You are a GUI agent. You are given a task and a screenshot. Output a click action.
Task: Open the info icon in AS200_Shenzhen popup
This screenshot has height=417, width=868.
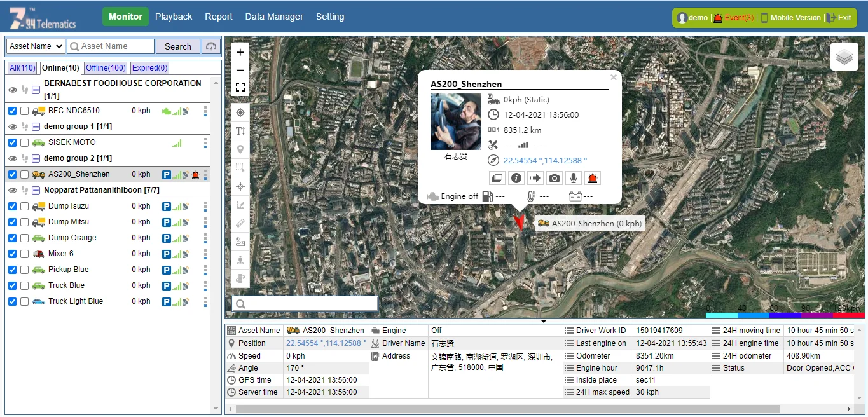pyautogui.click(x=516, y=179)
